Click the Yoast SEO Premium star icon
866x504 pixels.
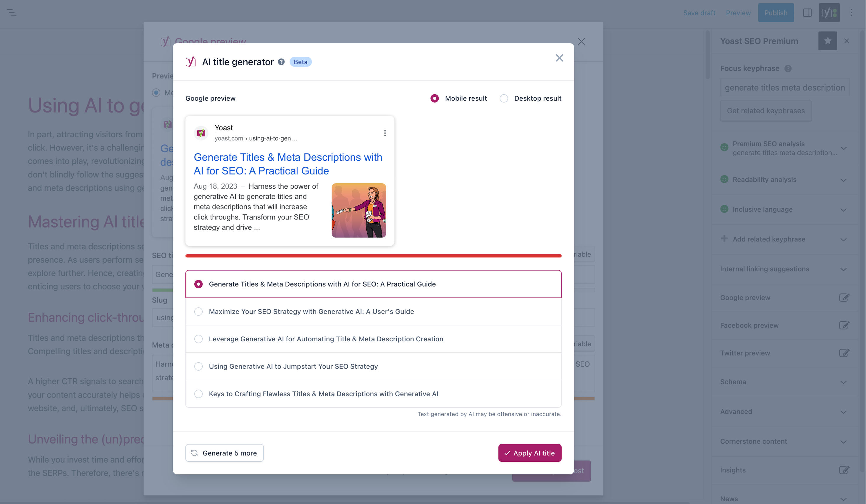(828, 40)
